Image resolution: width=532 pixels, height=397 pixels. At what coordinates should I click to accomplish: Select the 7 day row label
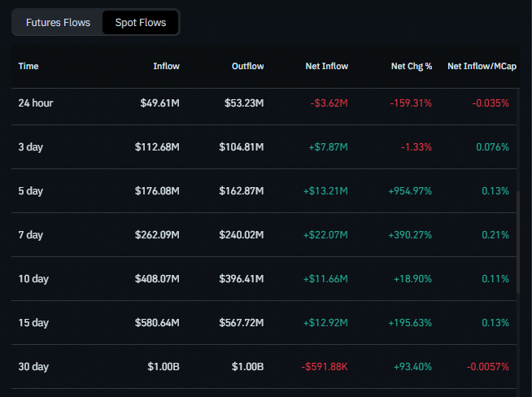(x=31, y=235)
